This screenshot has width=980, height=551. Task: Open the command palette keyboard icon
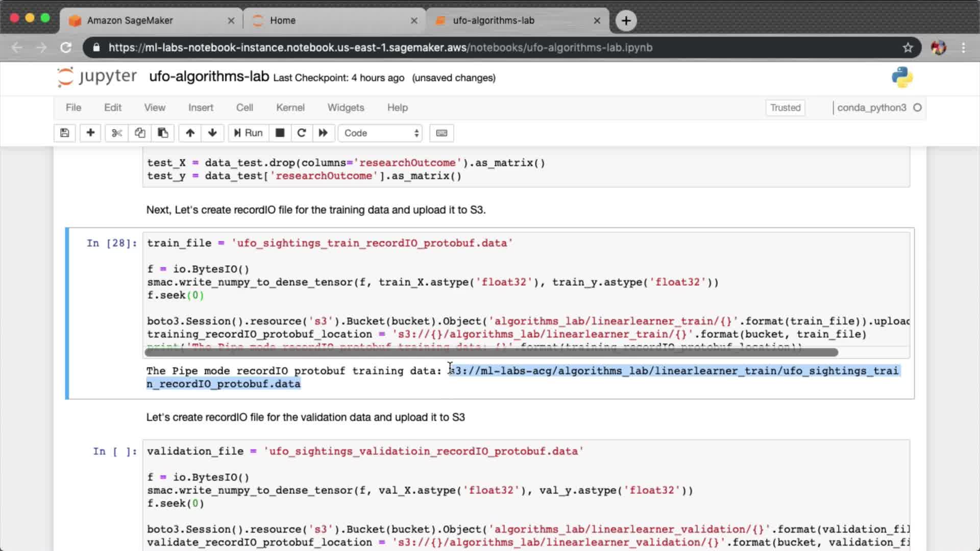(x=442, y=133)
